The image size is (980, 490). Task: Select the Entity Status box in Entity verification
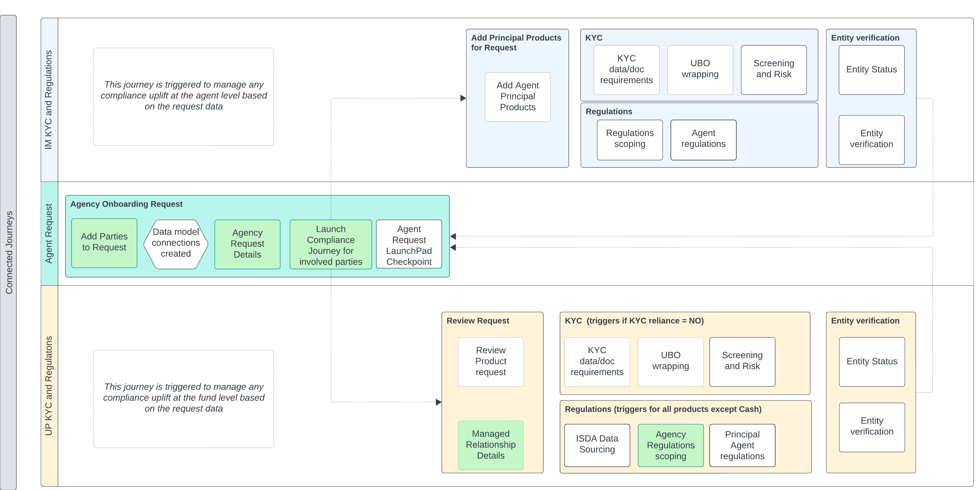871,69
